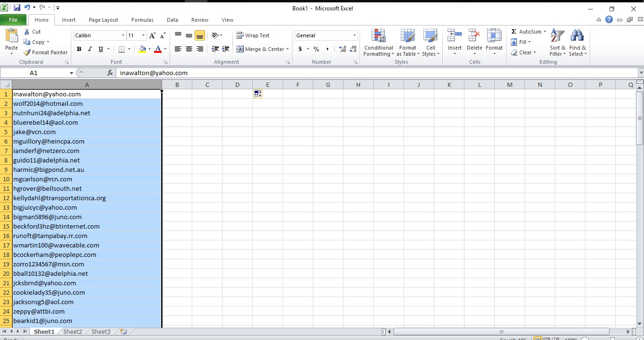This screenshot has width=644, height=340.
Task: Toggle underline formatting
Action: tap(100, 49)
